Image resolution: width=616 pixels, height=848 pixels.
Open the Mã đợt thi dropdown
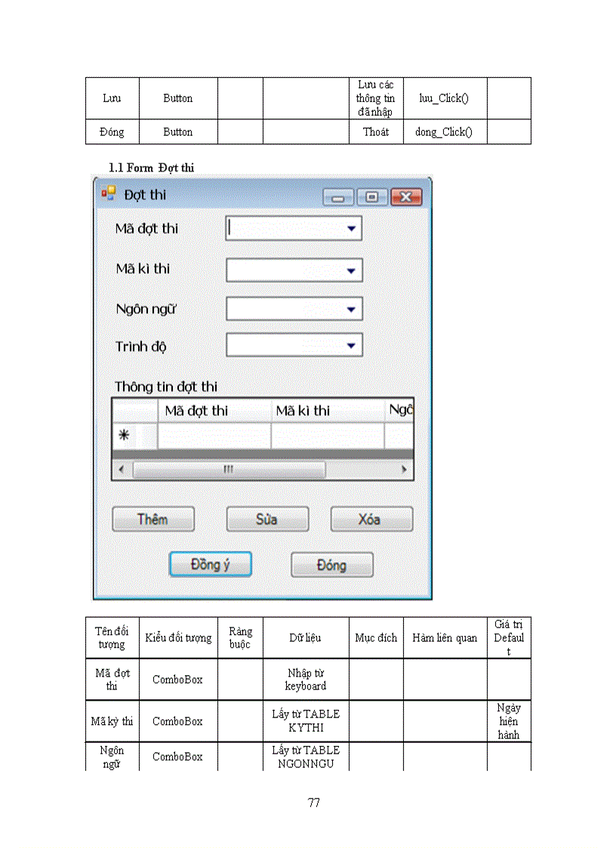click(350, 228)
